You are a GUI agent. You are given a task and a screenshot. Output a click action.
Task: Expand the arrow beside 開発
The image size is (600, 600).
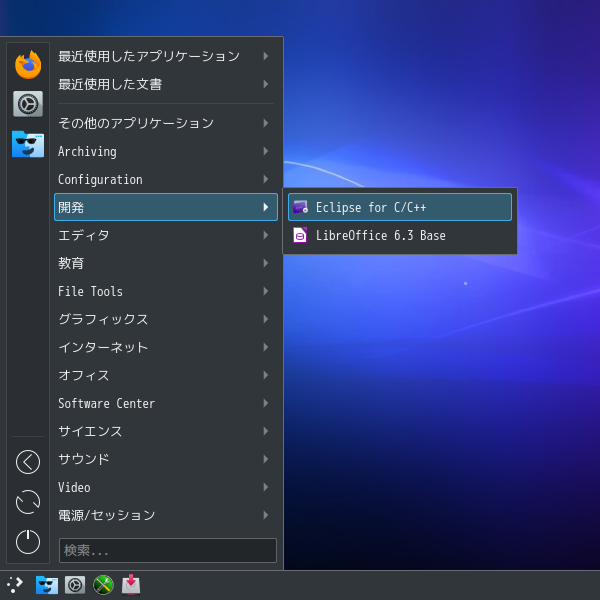pos(266,207)
